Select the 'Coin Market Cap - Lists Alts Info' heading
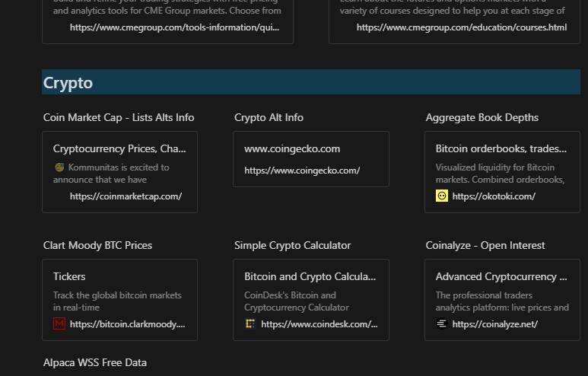Image resolution: width=588 pixels, height=376 pixels. [119, 117]
